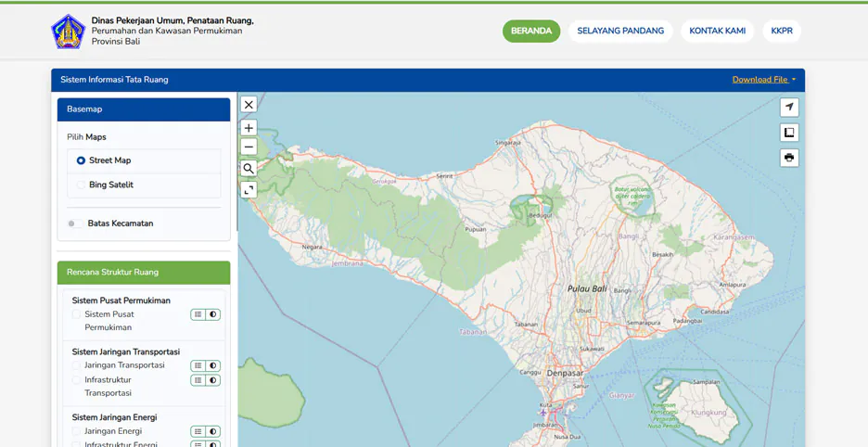Click the Jembrana label on map
This screenshot has height=447, width=868.
tap(347, 263)
